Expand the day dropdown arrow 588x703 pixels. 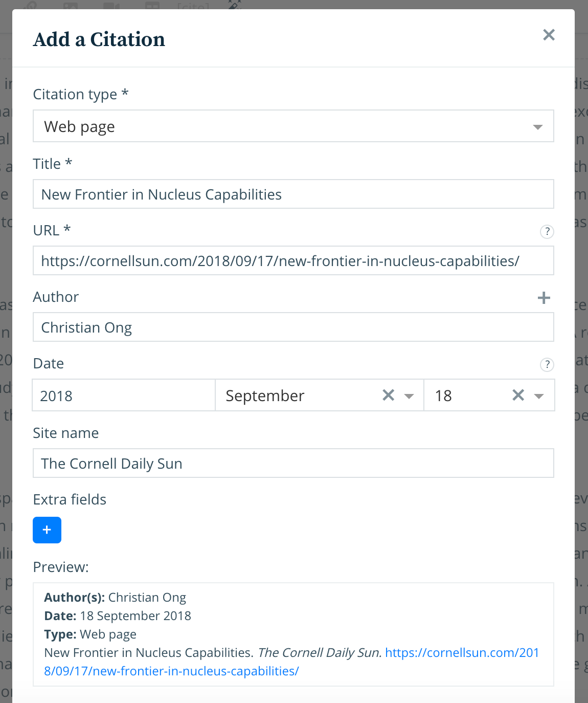coord(539,396)
